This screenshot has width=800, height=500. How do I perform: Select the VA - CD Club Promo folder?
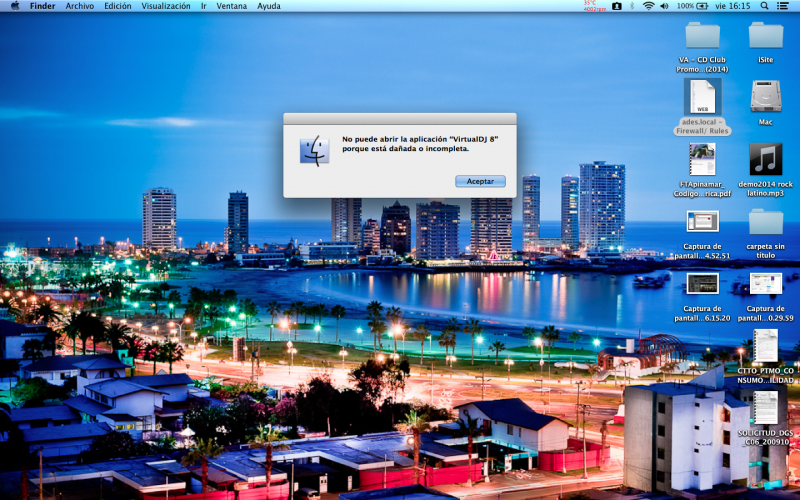coord(703,36)
